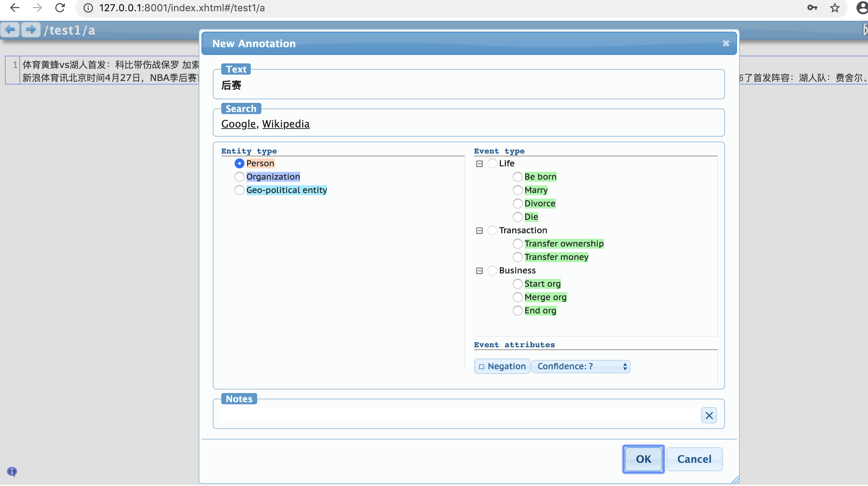Open the saved passwords key icon
This screenshot has height=486, width=868.
pyautogui.click(x=812, y=8)
